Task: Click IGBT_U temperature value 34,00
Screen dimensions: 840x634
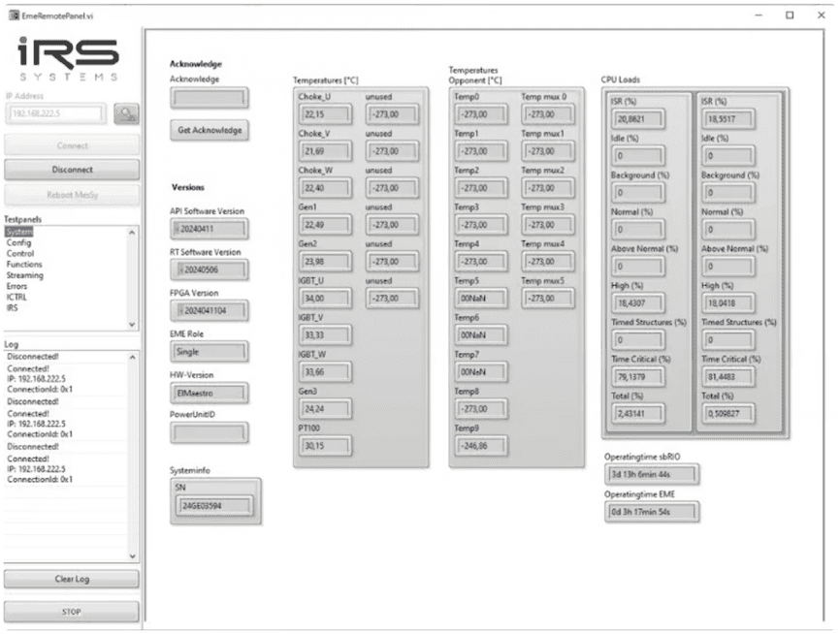Action: (x=325, y=299)
